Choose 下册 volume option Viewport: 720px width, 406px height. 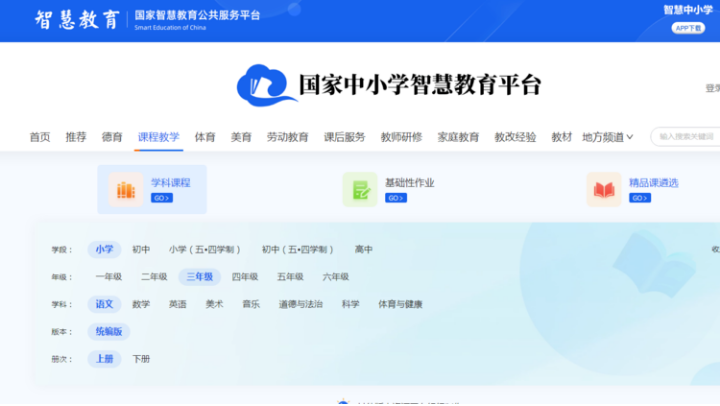click(x=141, y=359)
